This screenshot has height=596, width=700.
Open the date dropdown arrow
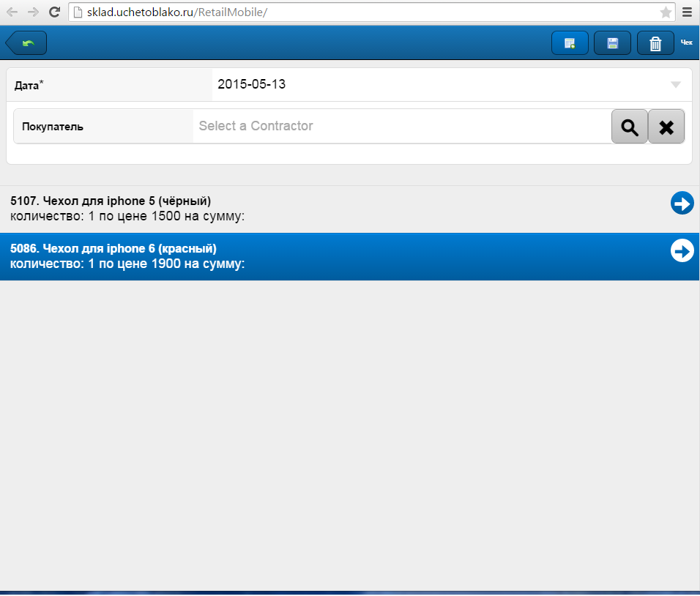click(x=675, y=84)
